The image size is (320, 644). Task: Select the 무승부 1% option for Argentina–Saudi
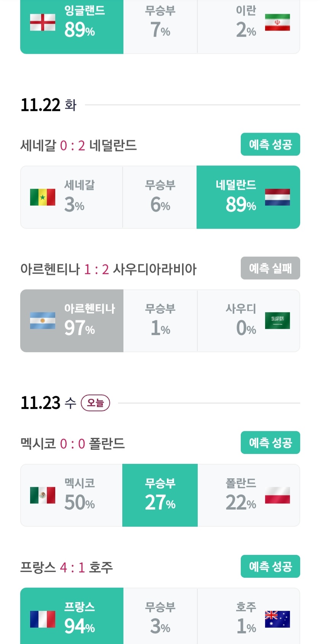tap(160, 321)
